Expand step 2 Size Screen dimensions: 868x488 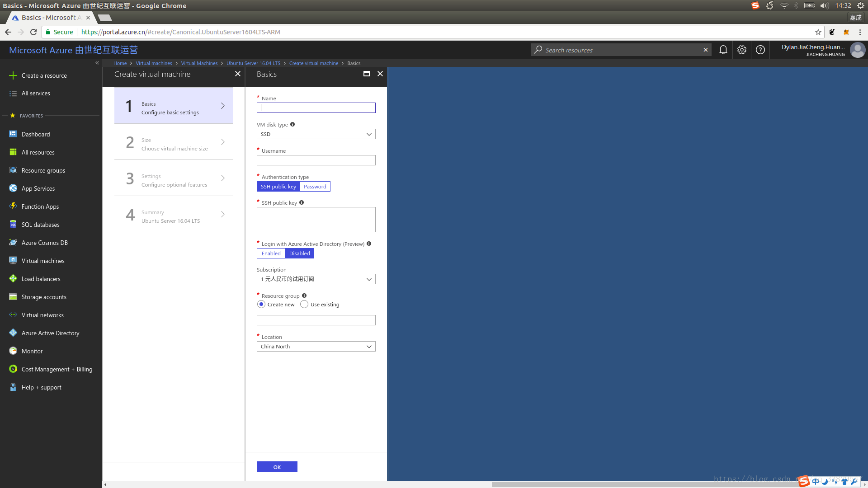point(174,142)
